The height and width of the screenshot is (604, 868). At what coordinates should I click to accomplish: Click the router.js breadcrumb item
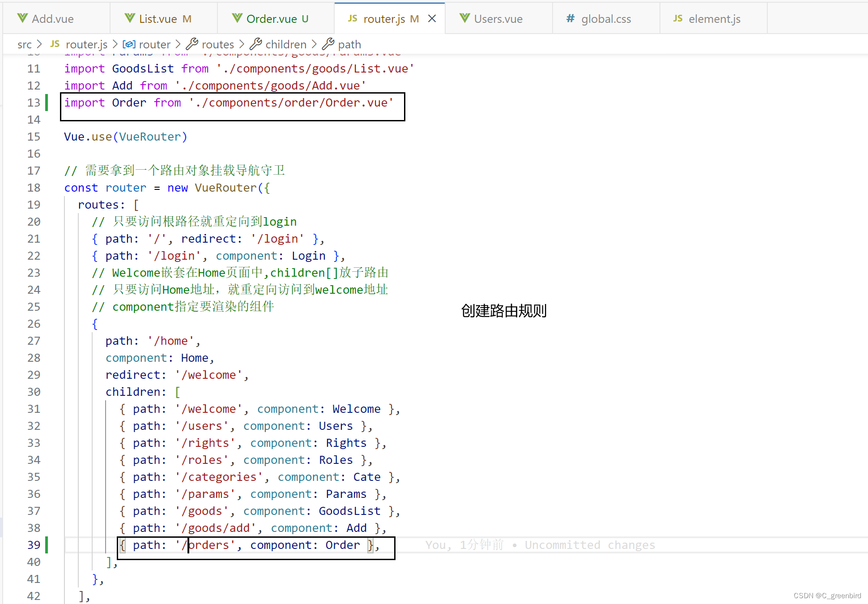(x=86, y=44)
